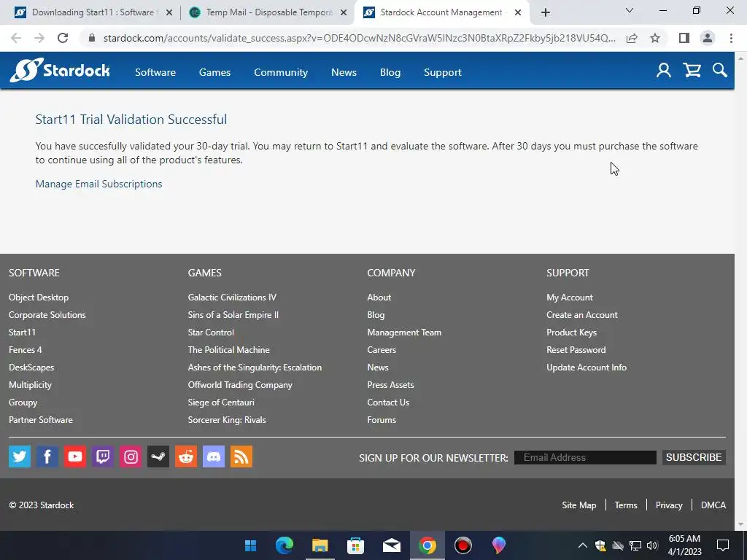Open the Terms footer link

625,505
